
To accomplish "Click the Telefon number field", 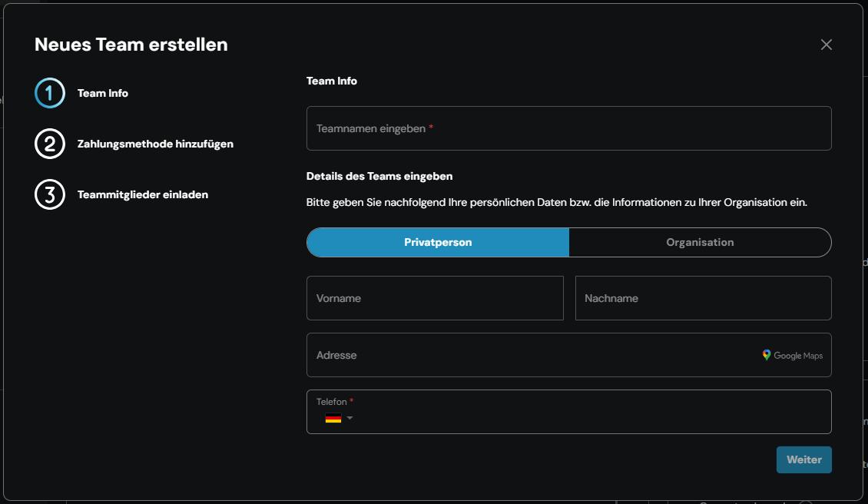I will (x=569, y=412).
